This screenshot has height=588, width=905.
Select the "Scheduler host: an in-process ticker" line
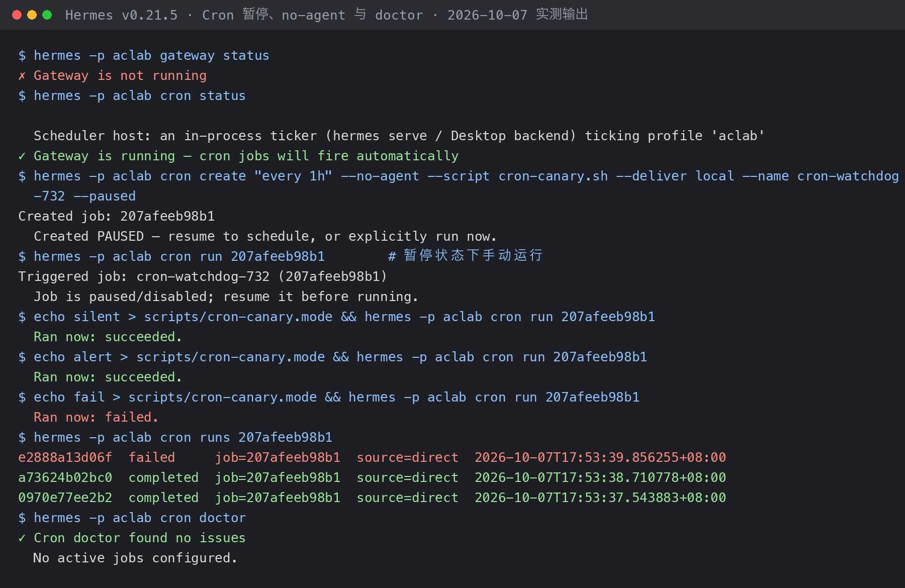(x=399, y=136)
